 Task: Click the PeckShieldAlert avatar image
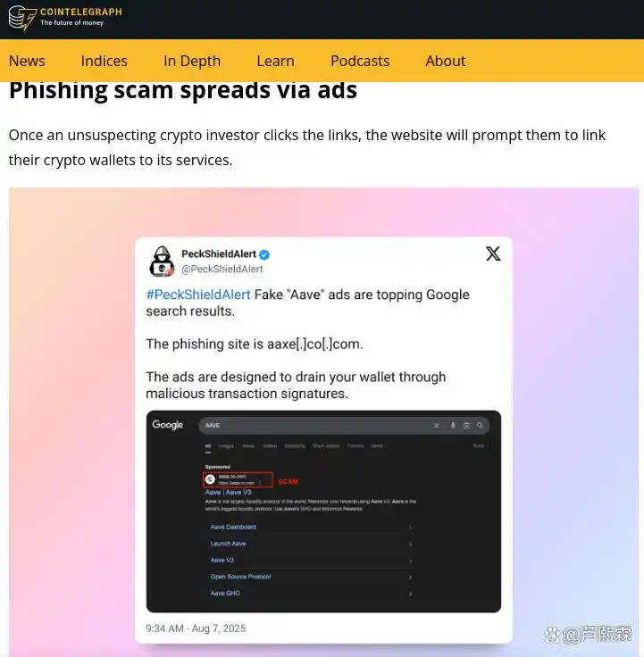tap(162, 261)
